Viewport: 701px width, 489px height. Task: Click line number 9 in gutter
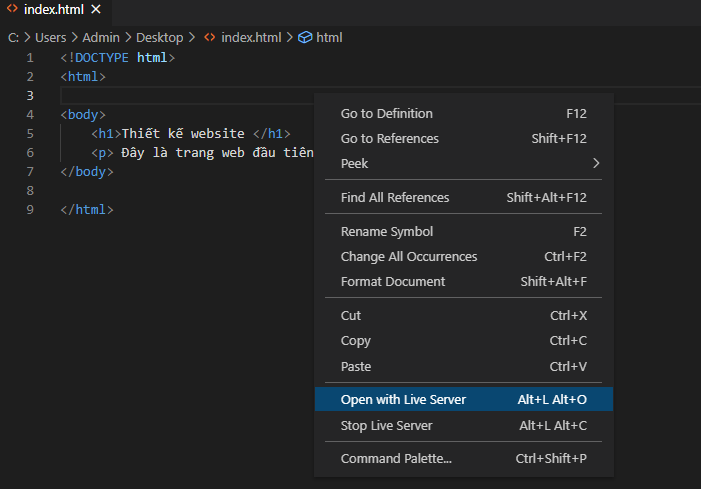click(x=30, y=210)
